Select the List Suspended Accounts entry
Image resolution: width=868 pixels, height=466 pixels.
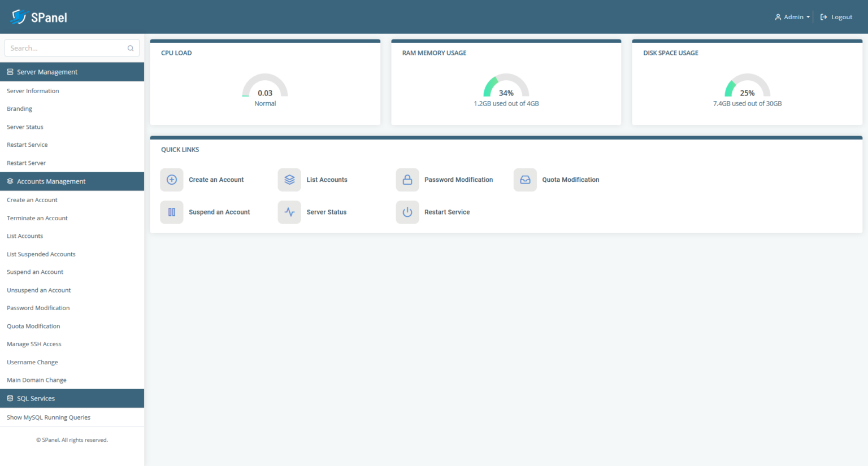coord(41,254)
